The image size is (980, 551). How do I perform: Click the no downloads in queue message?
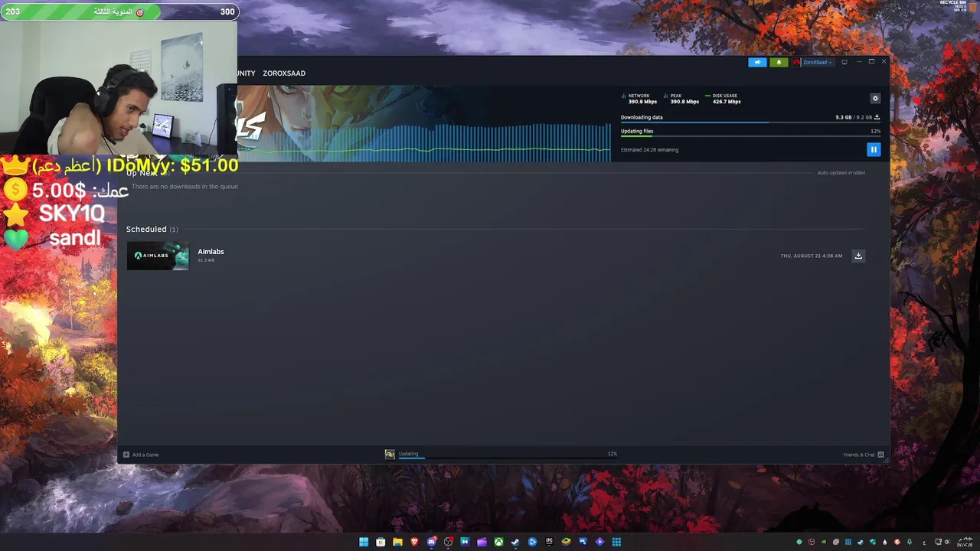[185, 186]
